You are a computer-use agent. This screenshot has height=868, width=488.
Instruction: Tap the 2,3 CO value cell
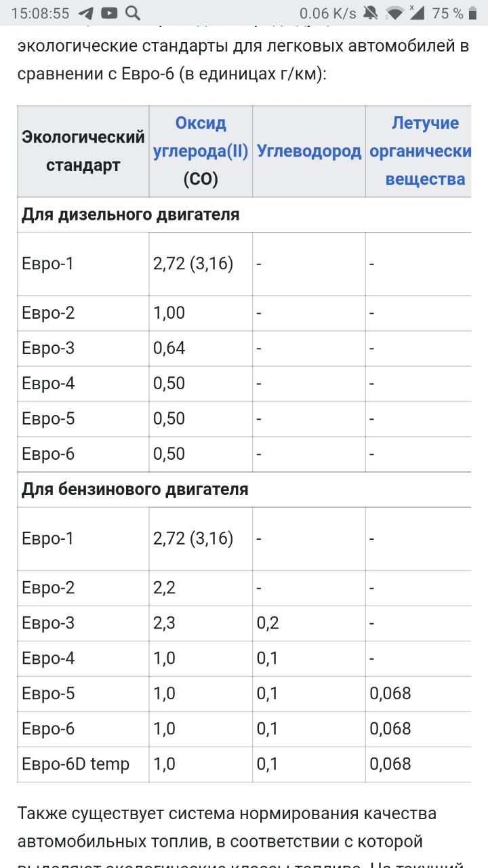pos(165,623)
